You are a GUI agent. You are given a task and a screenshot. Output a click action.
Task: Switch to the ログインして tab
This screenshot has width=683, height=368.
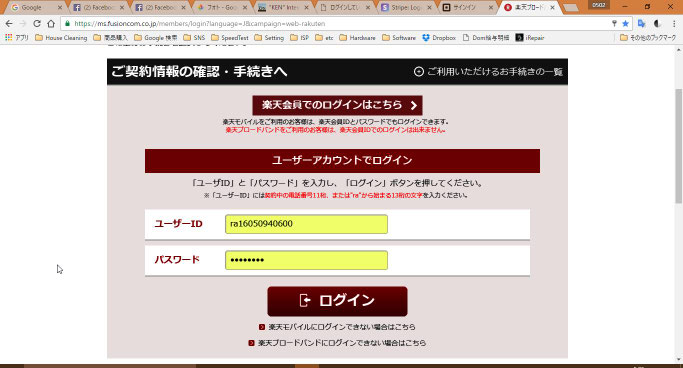point(344,7)
